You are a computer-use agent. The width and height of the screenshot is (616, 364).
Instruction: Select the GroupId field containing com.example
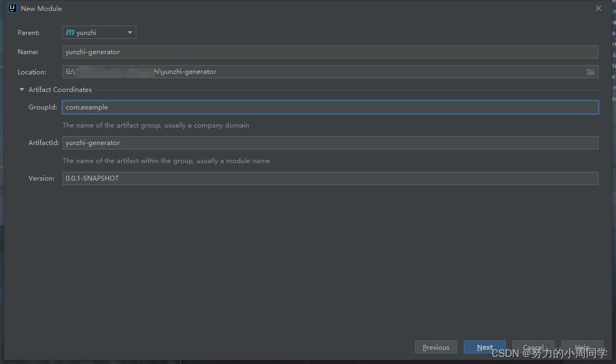pyautogui.click(x=219, y=107)
